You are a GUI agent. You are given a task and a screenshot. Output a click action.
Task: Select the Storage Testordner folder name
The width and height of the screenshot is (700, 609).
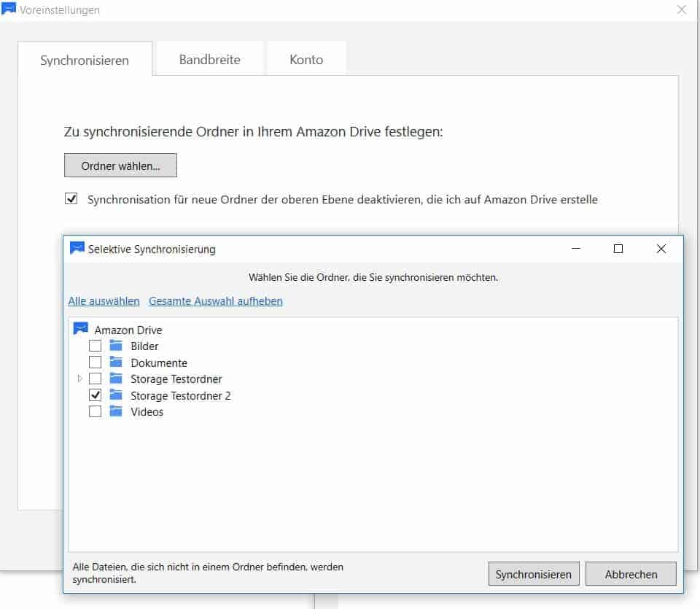tap(176, 379)
